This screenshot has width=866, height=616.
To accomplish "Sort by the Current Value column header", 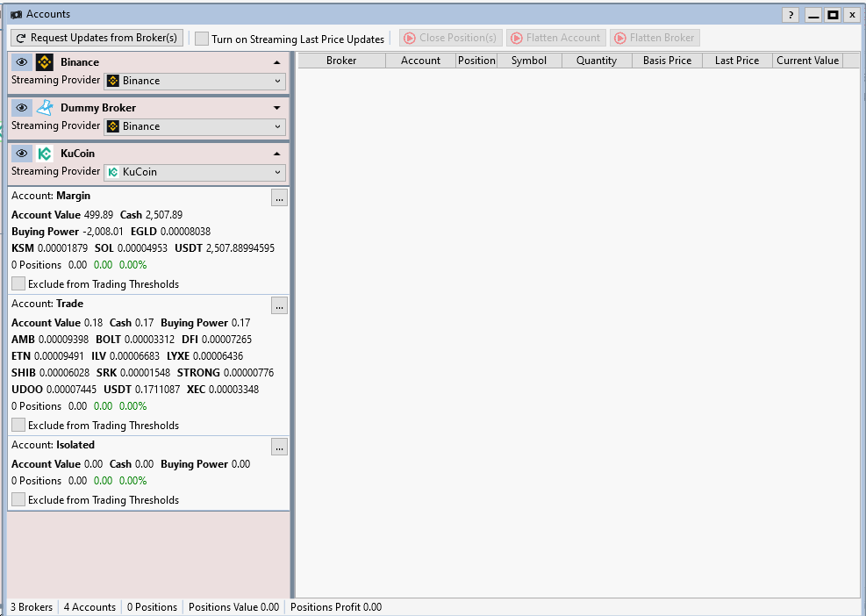I will (x=807, y=61).
